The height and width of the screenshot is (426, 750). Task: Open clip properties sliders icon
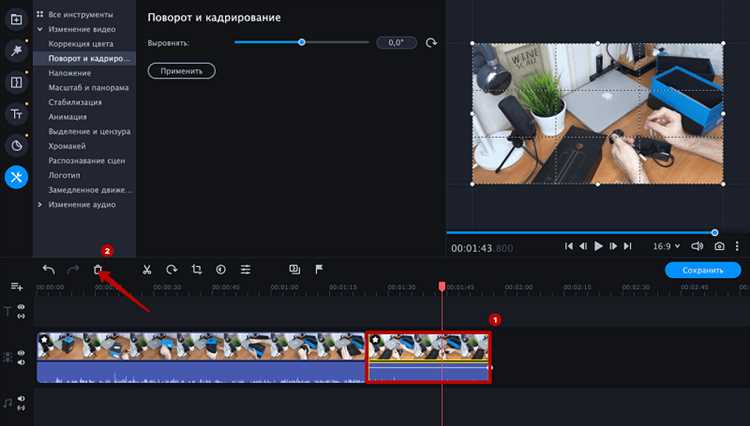coord(245,270)
